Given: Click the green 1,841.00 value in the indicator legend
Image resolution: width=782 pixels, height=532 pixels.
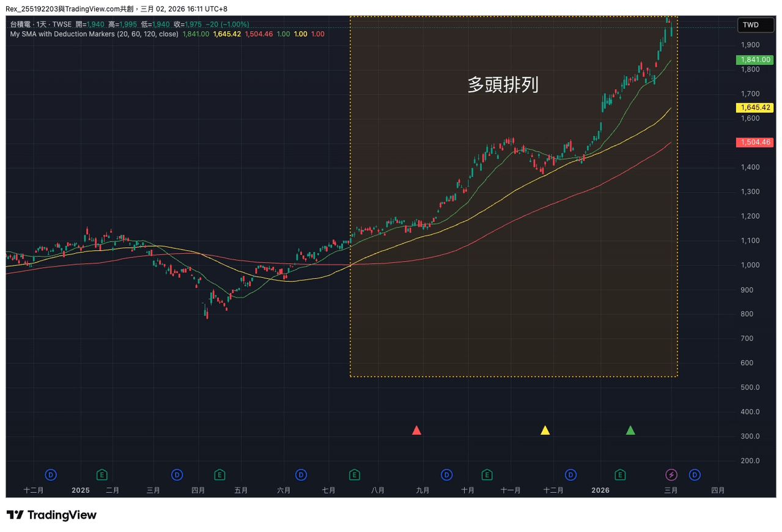Looking at the screenshot, I should click(x=196, y=34).
